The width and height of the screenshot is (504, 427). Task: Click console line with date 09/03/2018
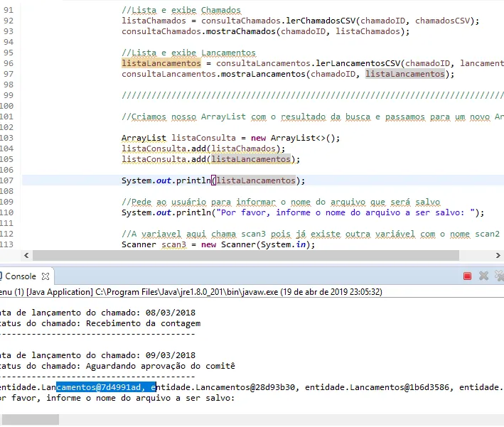coord(97,355)
